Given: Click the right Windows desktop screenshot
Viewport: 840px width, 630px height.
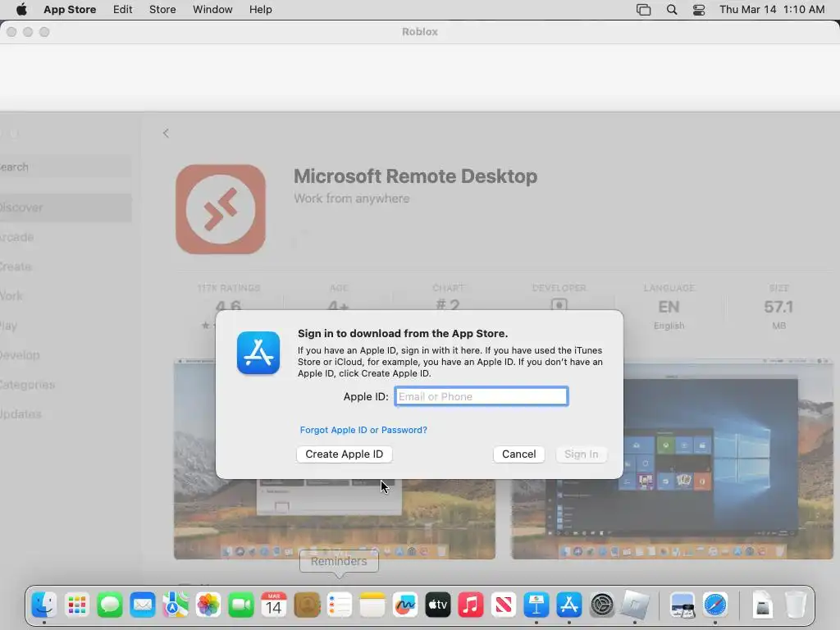Looking at the screenshot, I should (672, 459).
